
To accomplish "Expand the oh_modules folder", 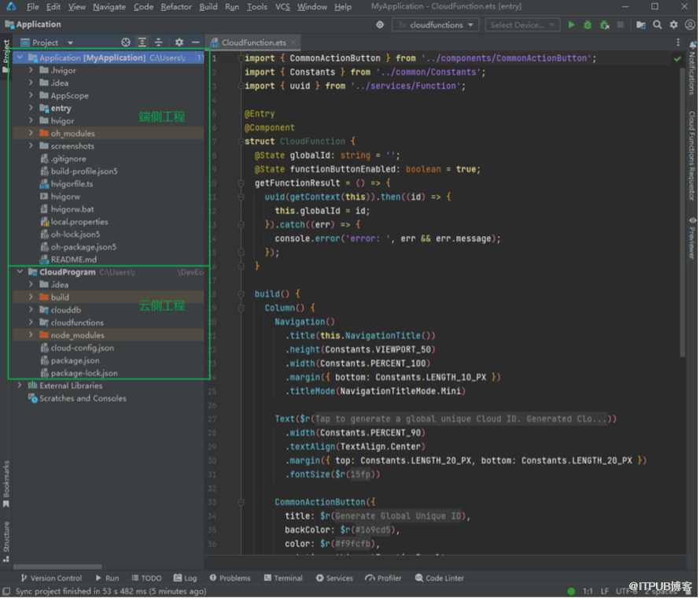I will point(31,133).
